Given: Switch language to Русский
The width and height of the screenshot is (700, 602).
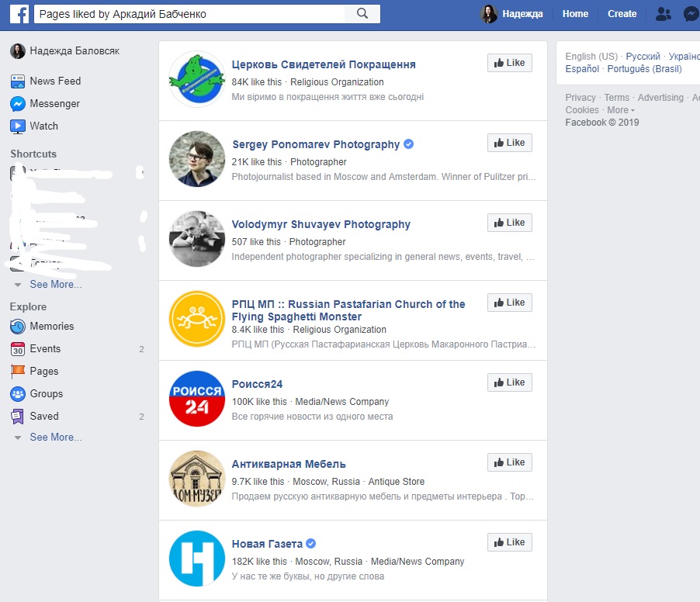Looking at the screenshot, I should [643, 56].
